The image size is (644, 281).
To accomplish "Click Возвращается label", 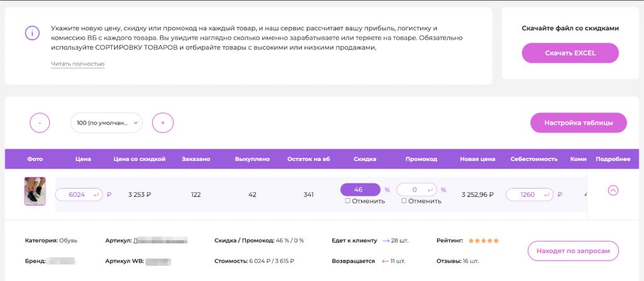I will coord(353,262).
